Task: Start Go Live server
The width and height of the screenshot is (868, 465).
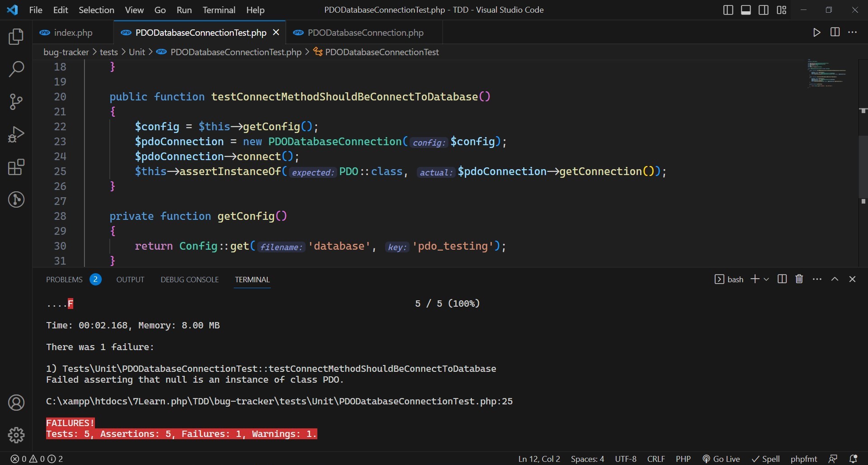Action: pyautogui.click(x=721, y=459)
